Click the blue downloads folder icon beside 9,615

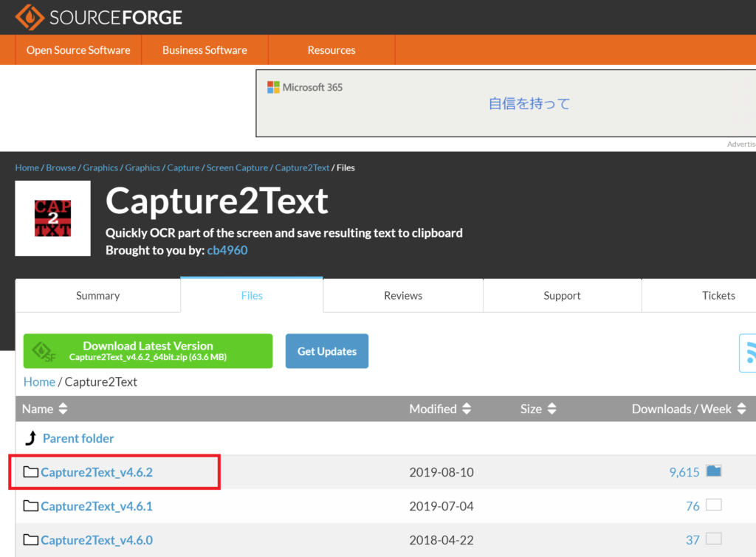click(x=714, y=471)
